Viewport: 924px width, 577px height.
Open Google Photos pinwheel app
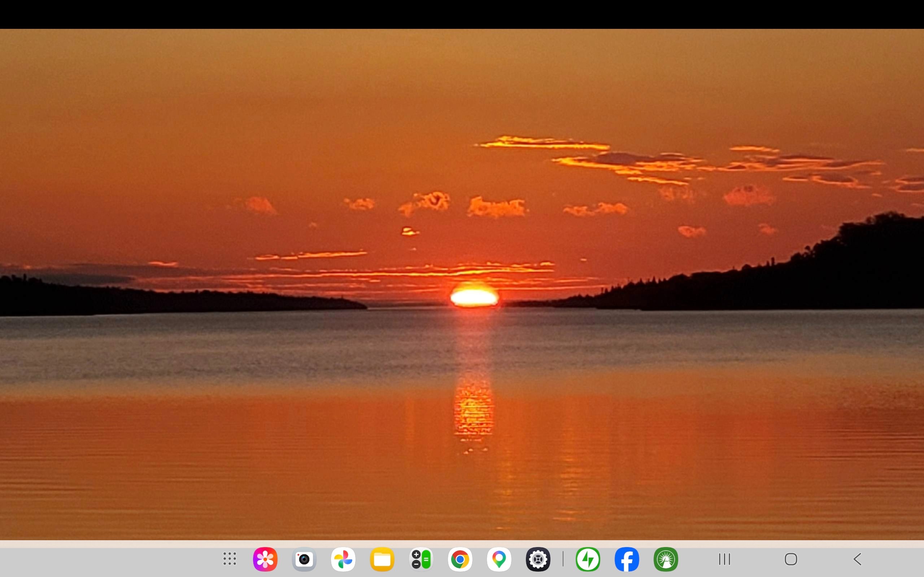point(343,559)
